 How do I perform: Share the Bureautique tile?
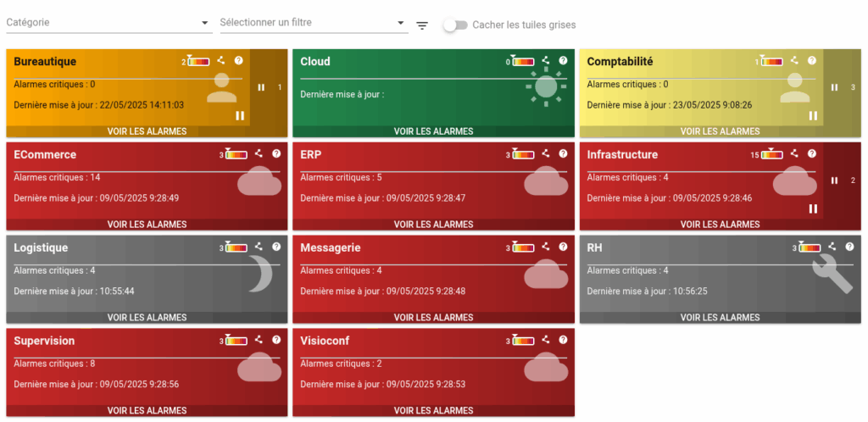[x=221, y=61]
